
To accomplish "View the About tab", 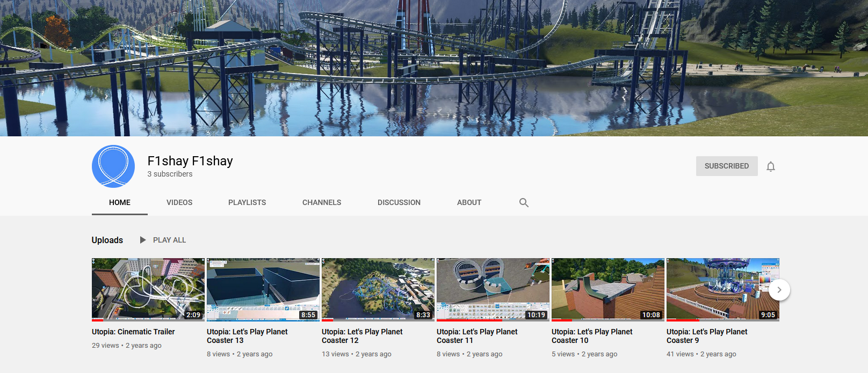I will (x=469, y=202).
